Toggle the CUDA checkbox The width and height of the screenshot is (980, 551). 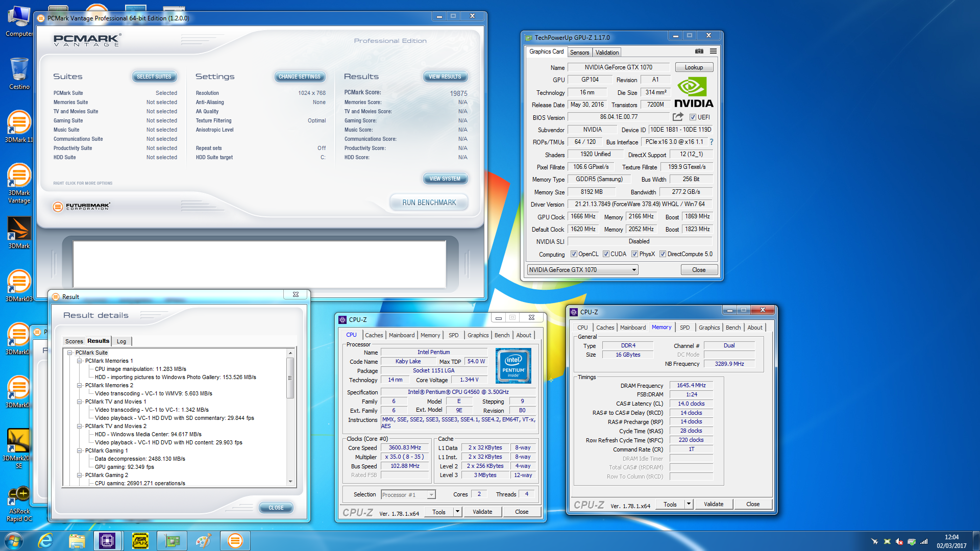click(606, 254)
